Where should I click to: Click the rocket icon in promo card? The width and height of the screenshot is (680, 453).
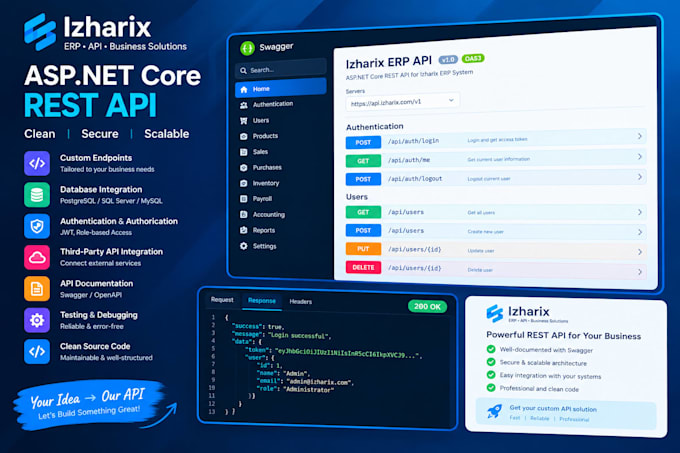click(494, 411)
